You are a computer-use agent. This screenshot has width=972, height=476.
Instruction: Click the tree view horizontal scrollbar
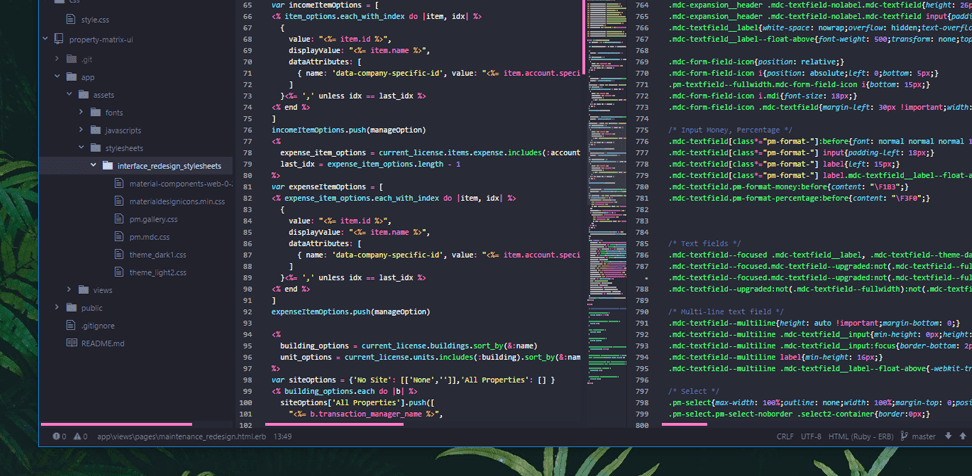tap(117, 425)
